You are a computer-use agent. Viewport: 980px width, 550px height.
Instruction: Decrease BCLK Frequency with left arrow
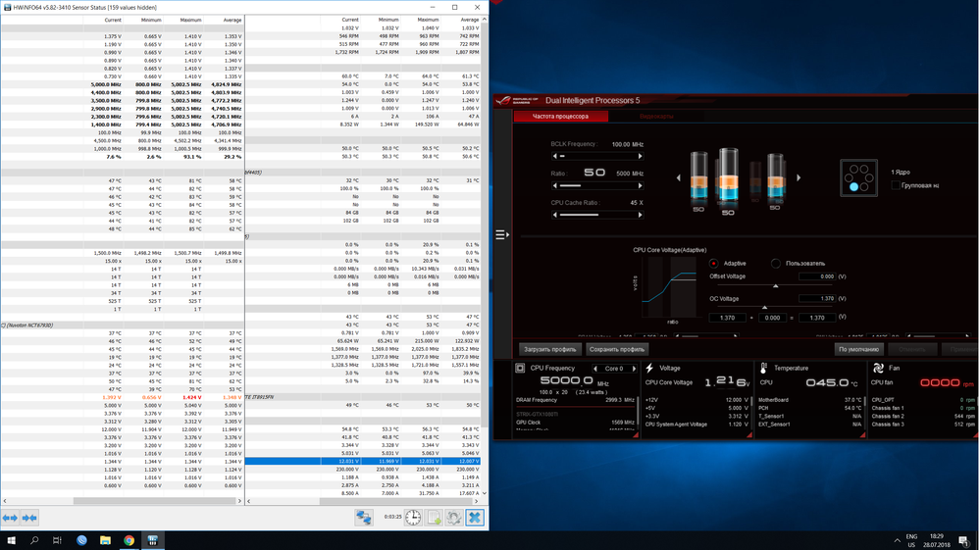point(555,156)
